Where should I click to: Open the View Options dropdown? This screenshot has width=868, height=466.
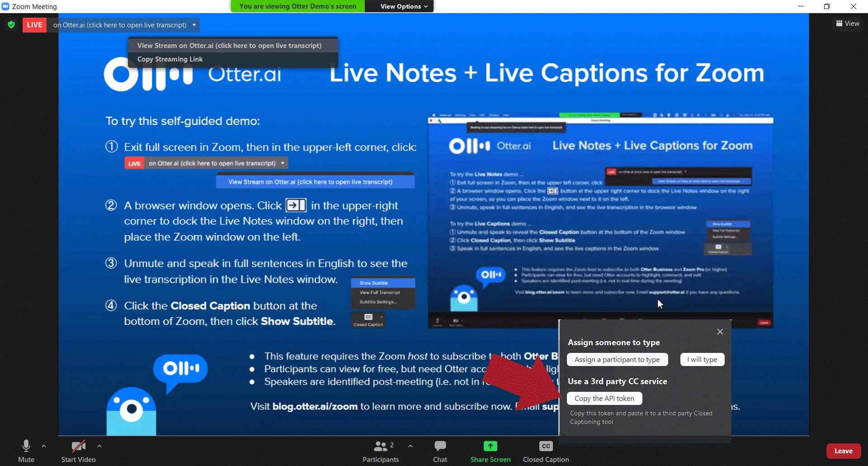click(403, 6)
